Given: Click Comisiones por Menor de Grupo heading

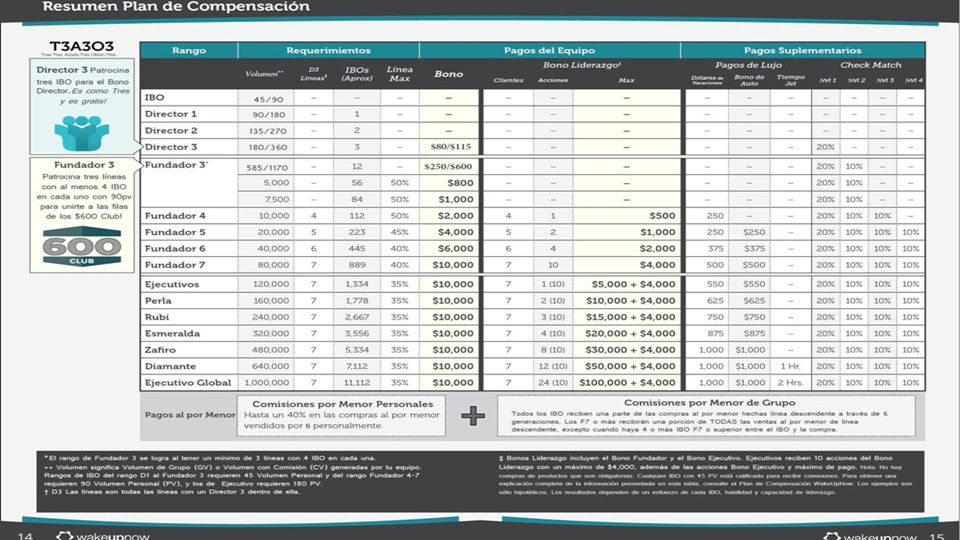Looking at the screenshot, I should pos(710,403).
